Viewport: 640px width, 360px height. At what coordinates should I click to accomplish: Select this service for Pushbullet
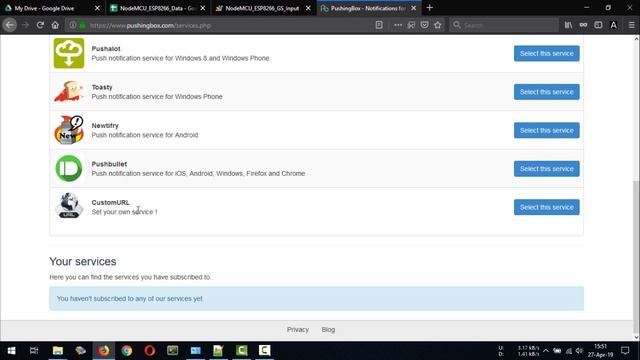(547, 169)
